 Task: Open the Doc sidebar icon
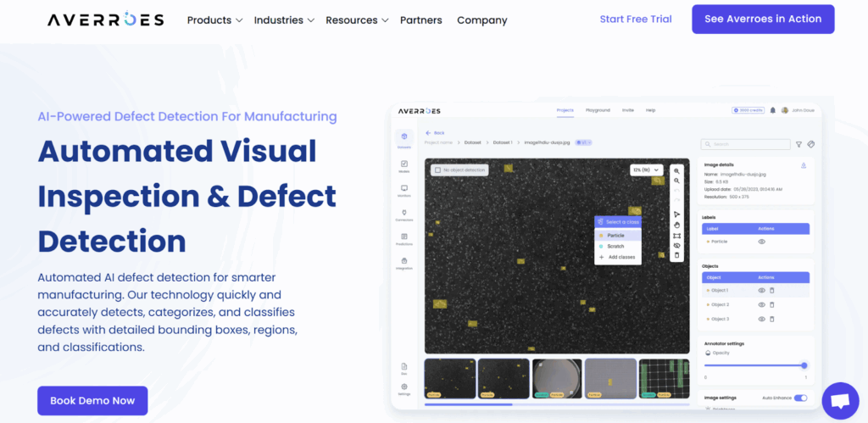pos(404,368)
